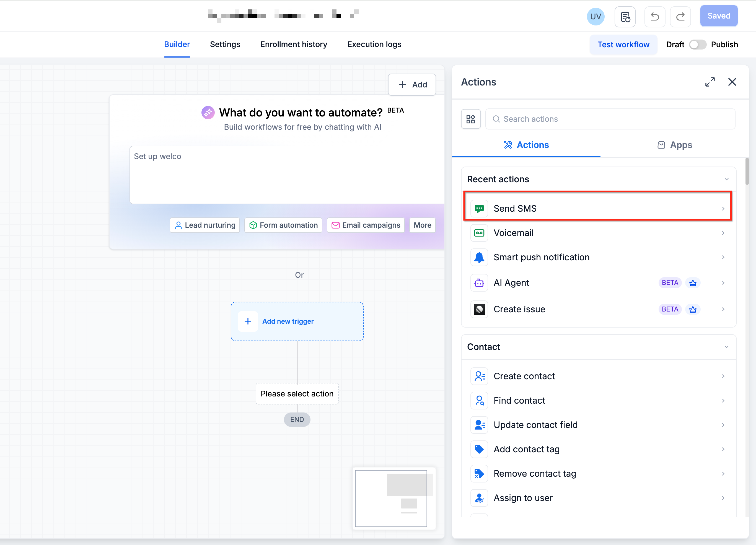Screen dimensions: 756x545
Task: Open Send SMS with its chevron arrow
Action: (723, 209)
